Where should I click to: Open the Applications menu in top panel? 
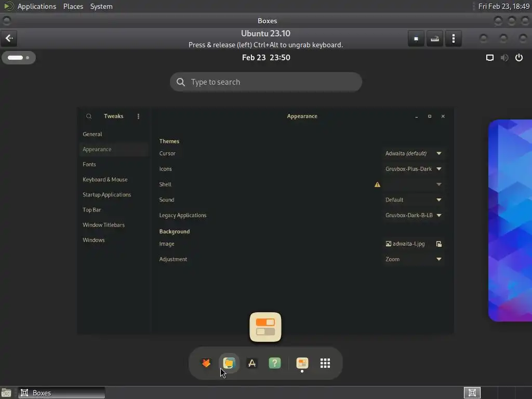click(37, 6)
